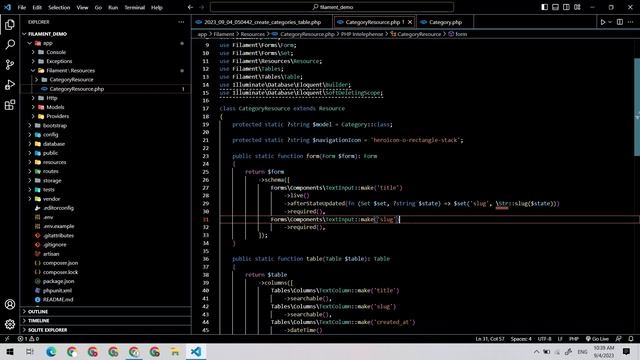Open the Source Control view
The image size is (640, 360).
point(10,64)
